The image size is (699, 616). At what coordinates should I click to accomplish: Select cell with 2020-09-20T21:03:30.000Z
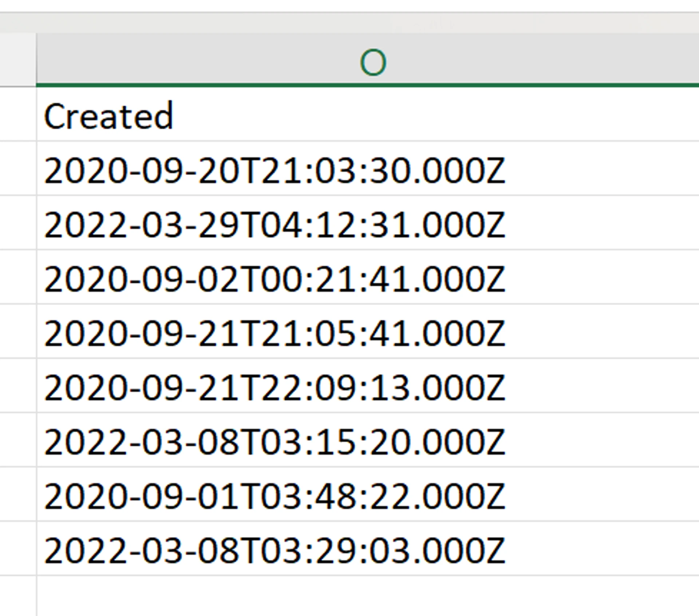pos(275,170)
